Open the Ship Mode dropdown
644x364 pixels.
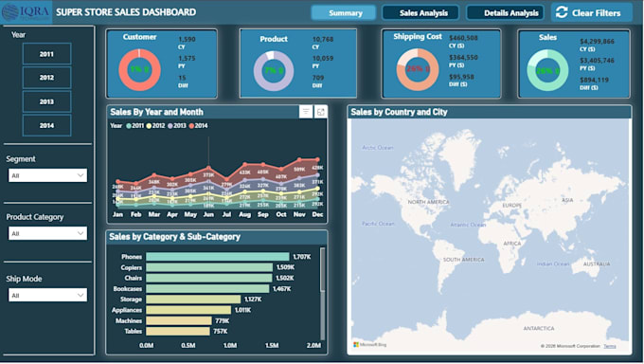pos(47,295)
